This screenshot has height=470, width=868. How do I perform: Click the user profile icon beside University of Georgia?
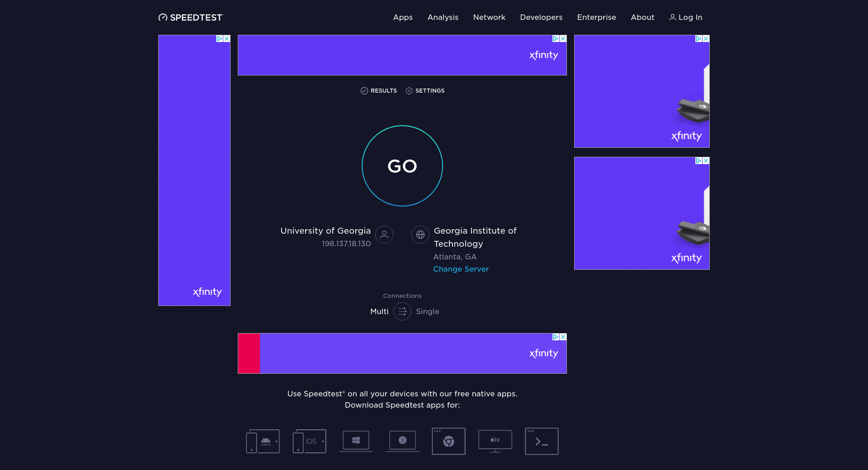point(384,235)
